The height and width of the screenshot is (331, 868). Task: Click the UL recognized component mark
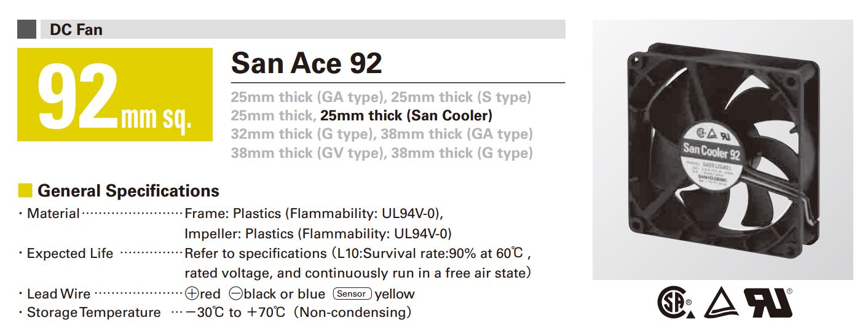point(768,303)
